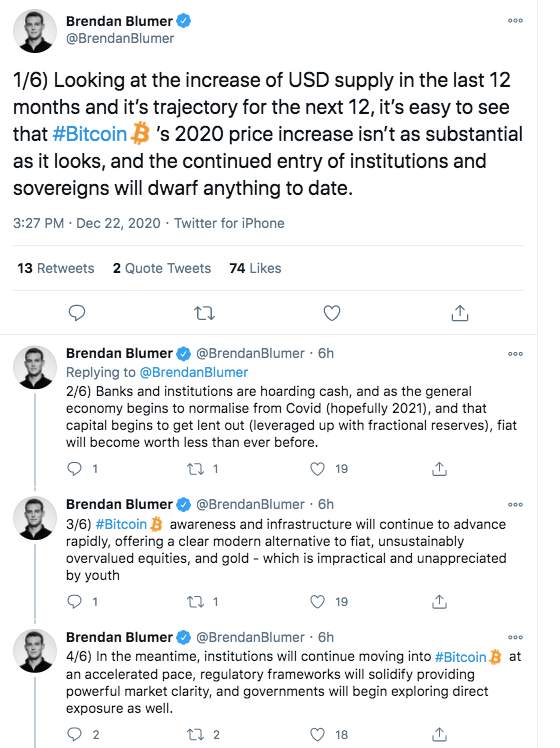Open @BrendanBlumer link under Replying to

[194, 372]
